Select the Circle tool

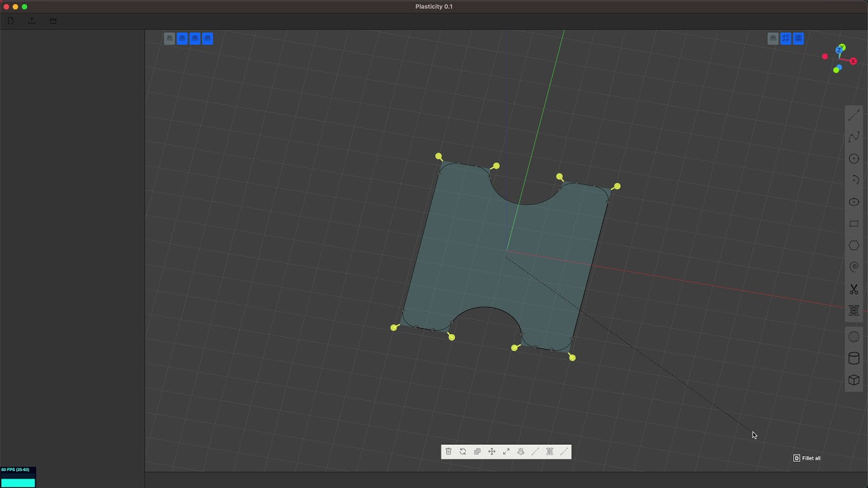(854, 159)
